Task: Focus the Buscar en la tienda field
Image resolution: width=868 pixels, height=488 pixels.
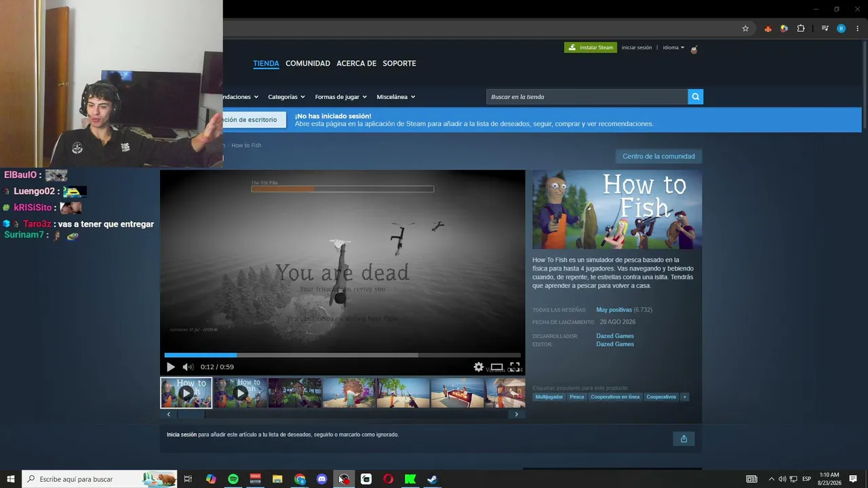Action: (587, 97)
